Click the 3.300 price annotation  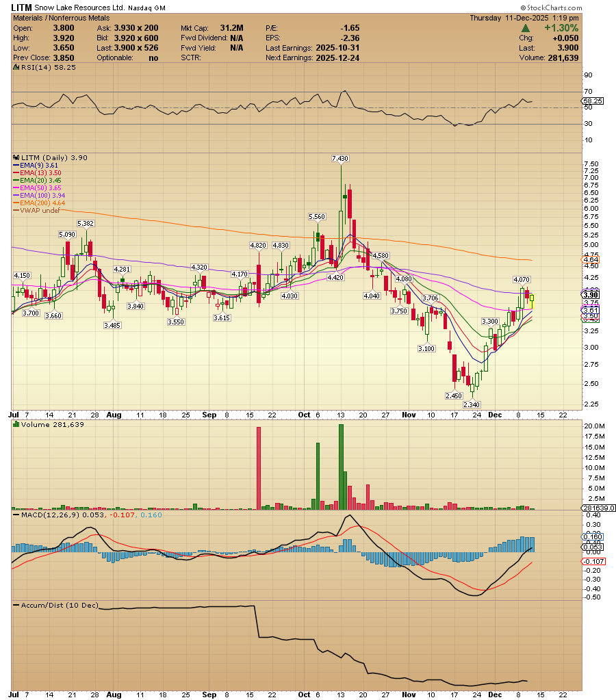(489, 321)
